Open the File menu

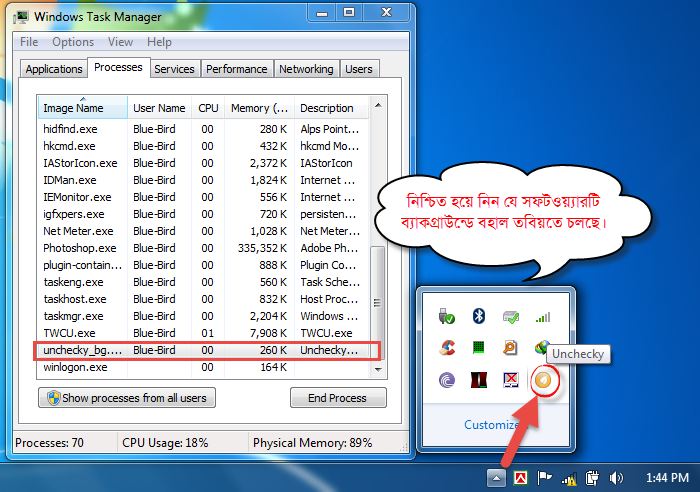[29, 42]
